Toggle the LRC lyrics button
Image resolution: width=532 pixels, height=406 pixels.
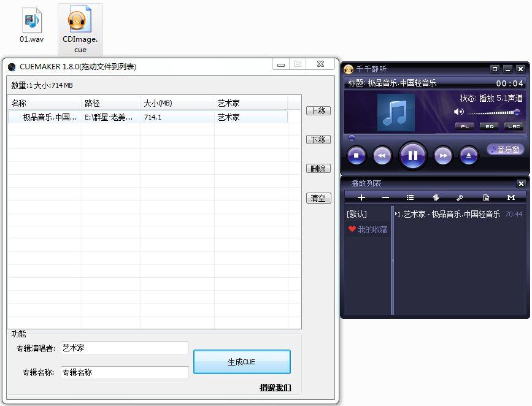514,126
